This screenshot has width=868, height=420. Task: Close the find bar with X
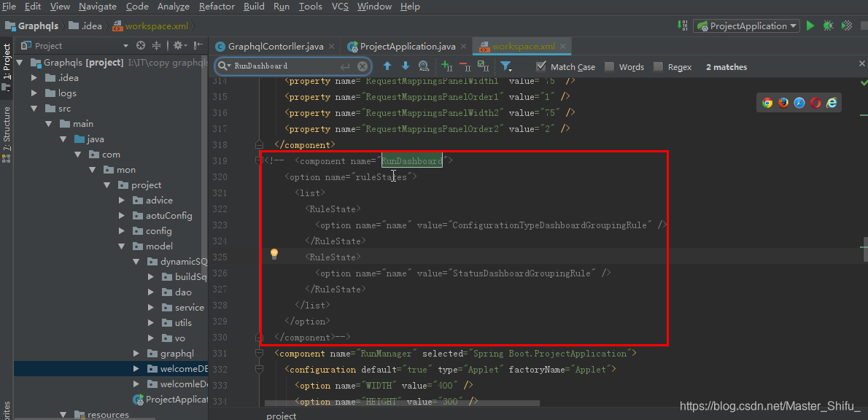pos(861,64)
